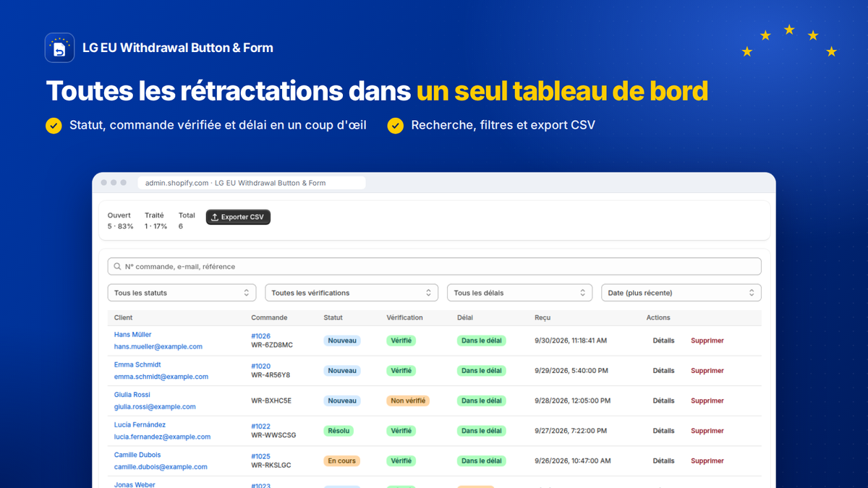Click the admin.shopify.com address bar
The image size is (868, 488).
pos(252,183)
